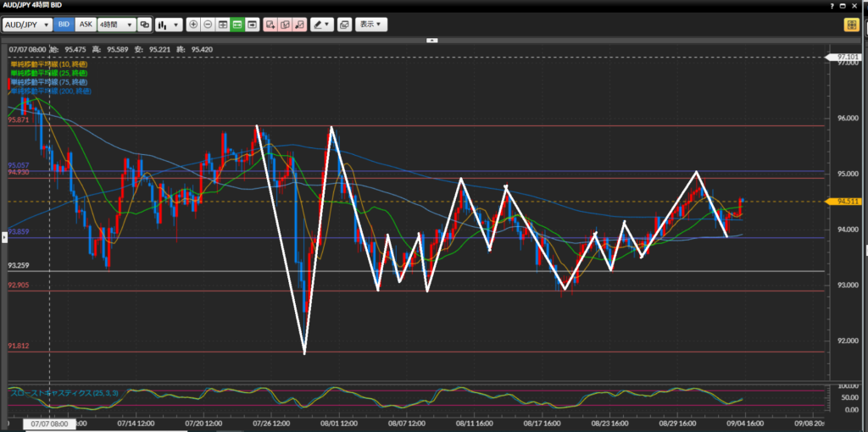Click the grid layout icon after zoom out

tap(223, 25)
